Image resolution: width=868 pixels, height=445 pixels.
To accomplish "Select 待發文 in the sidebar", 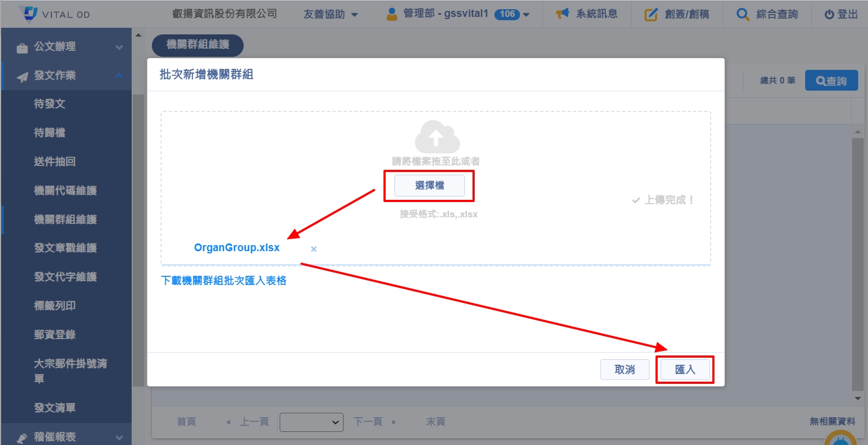I will [x=50, y=104].
